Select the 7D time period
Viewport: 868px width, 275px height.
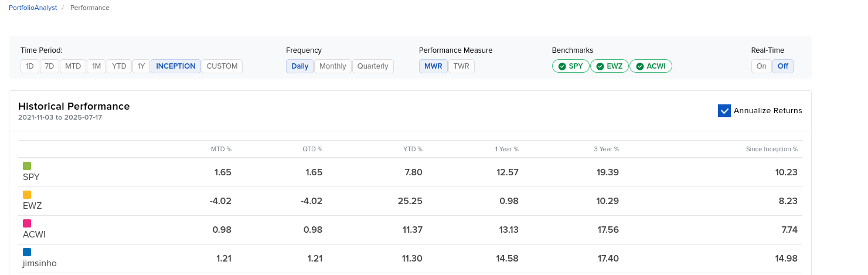coord(49,66)
